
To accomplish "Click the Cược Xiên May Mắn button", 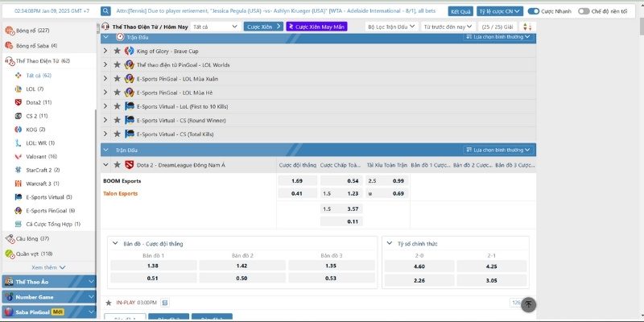I will 316,27.
